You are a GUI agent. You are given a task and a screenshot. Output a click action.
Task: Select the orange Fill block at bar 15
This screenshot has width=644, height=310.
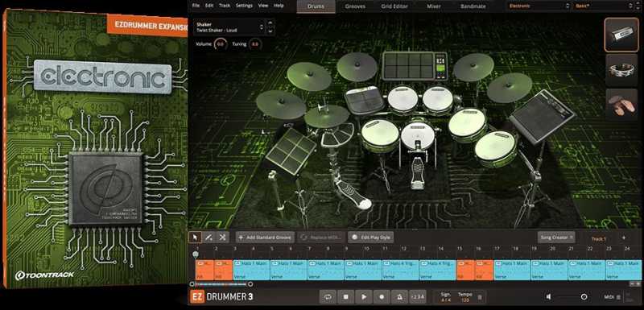pyautogui.click(x=466, y=270)
